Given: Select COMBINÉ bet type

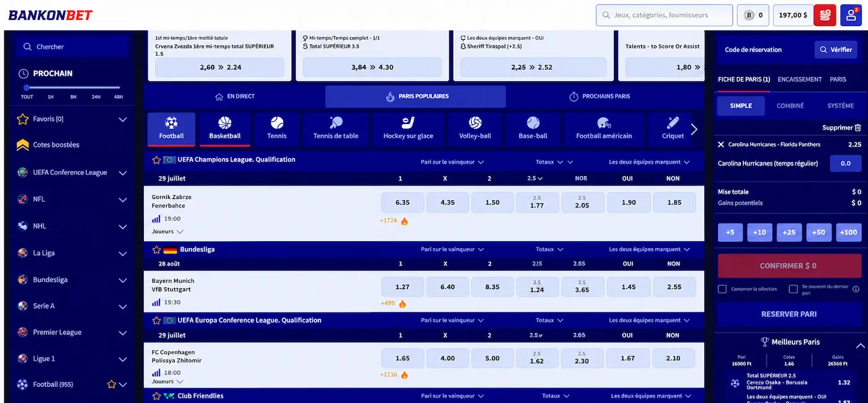Looking at the screenshot, I should [x=790, y=106].
